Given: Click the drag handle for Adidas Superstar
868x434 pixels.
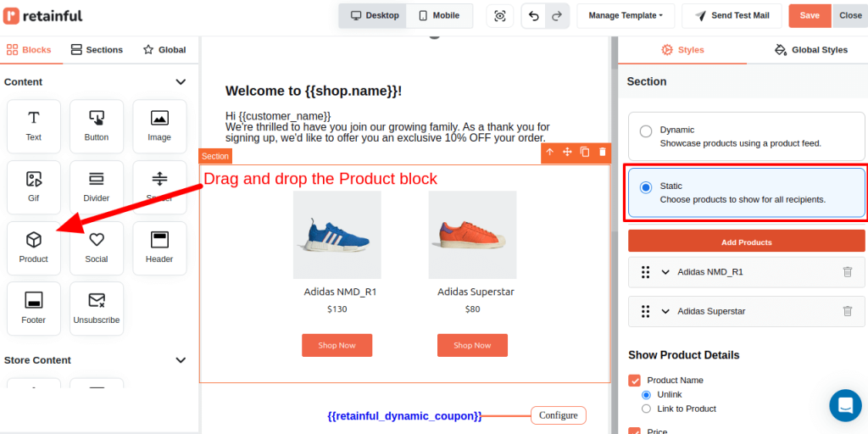Looking at the screenshot, I should pos(645,311).
